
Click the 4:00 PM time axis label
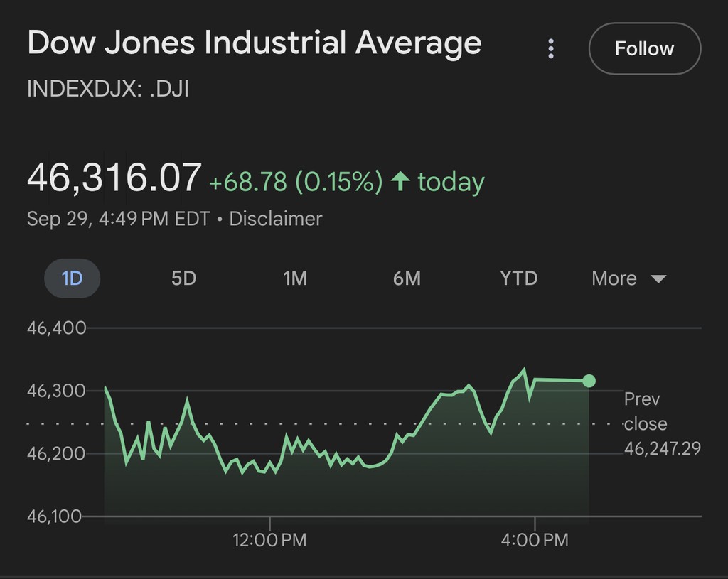[x=535, y=540]
